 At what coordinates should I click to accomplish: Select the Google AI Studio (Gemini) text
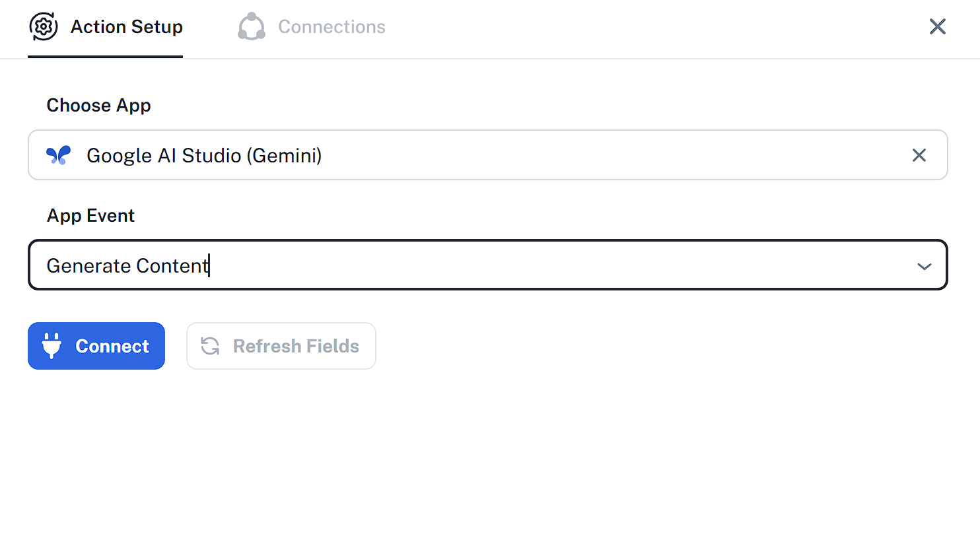pos(204,156)
